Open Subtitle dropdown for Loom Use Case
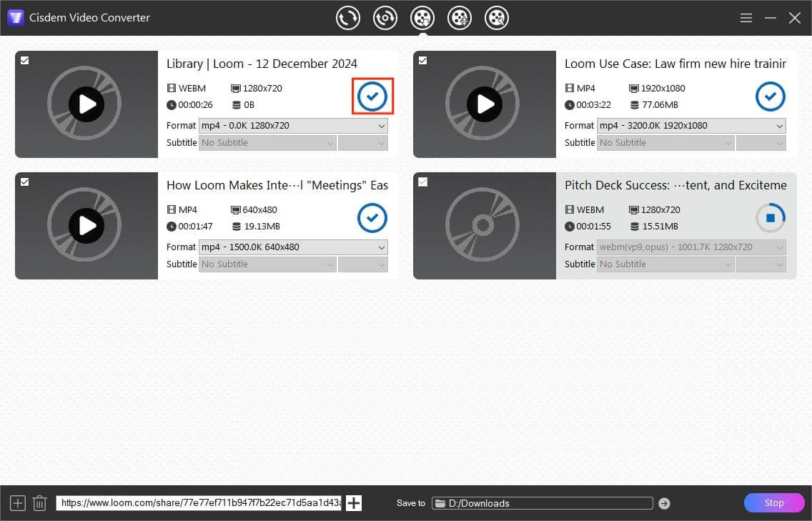Image resolution: width=812 pixels, height=521 pixels. 665,143
